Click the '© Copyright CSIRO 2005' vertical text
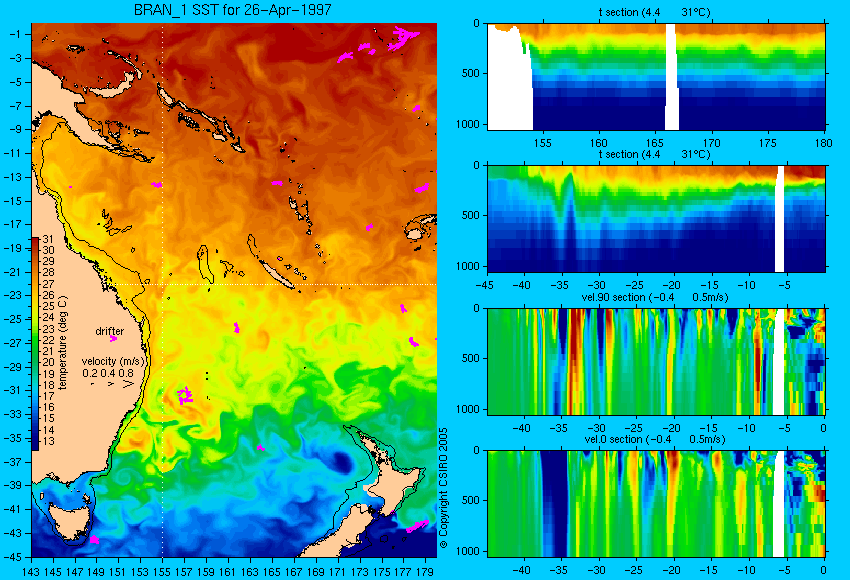The image size is (850, 580). click(443, 488)
